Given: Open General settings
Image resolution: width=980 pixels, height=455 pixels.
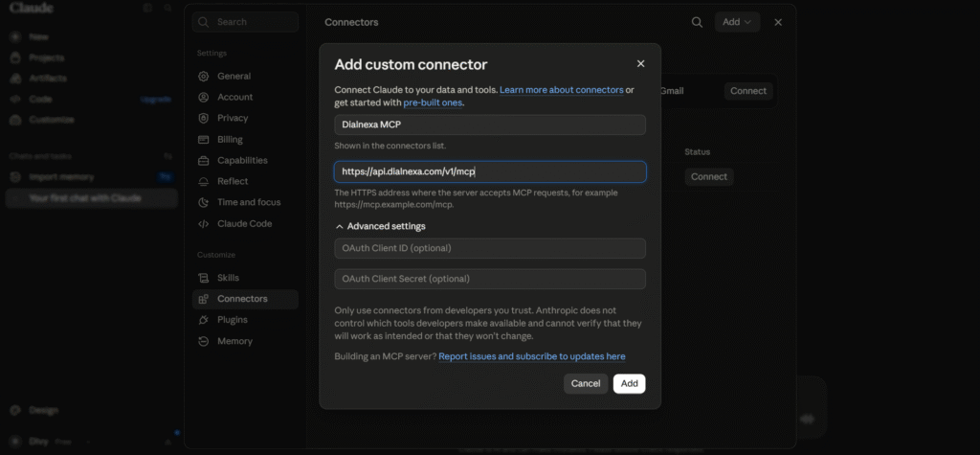Looking at the screenshot, I should tap(245, 77).
